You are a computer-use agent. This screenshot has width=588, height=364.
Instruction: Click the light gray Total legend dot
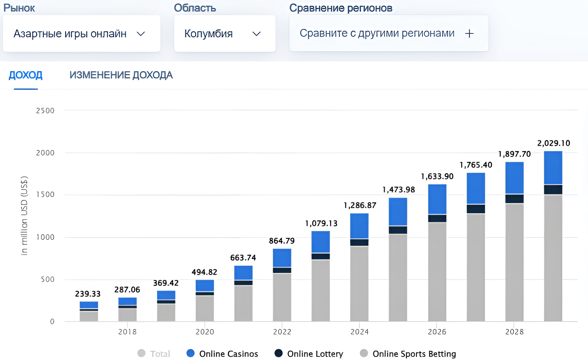(x=141, y=353)
